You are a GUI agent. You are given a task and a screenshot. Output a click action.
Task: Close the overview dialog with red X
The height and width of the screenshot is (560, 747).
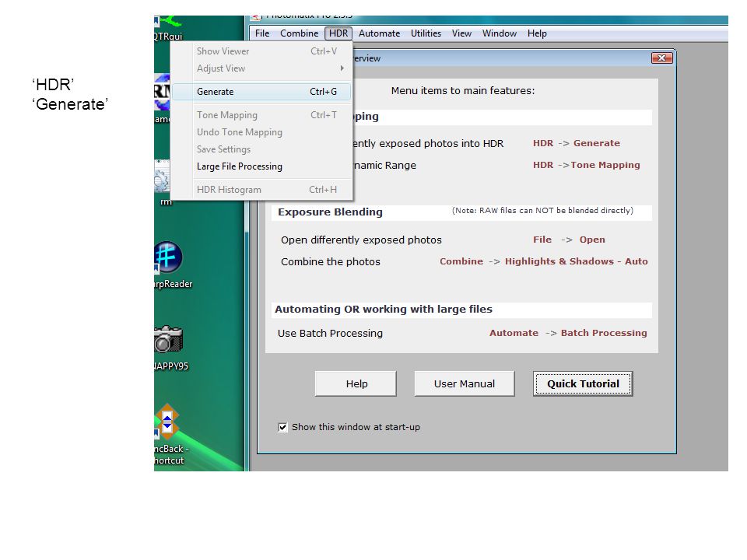tap(661, 58)
